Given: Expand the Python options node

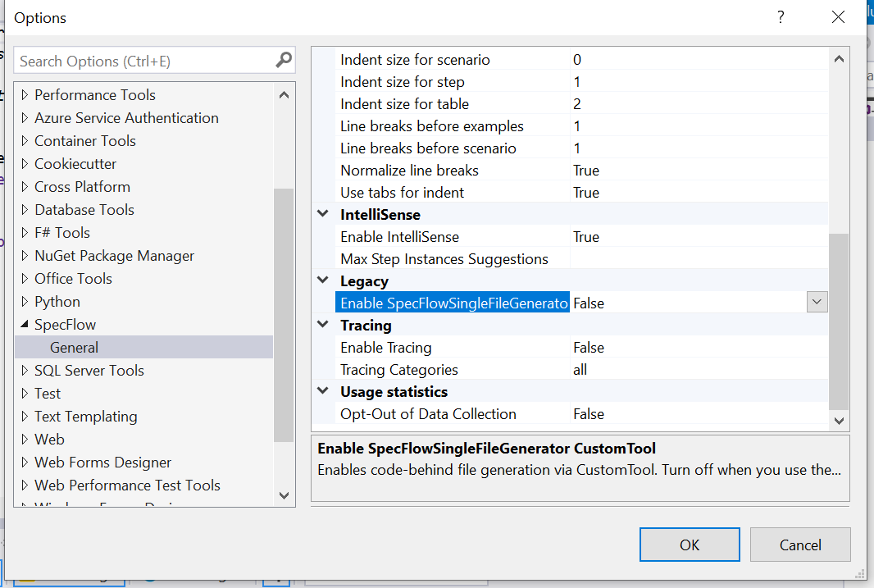Looking at the screenshot, I should point(24,302).
